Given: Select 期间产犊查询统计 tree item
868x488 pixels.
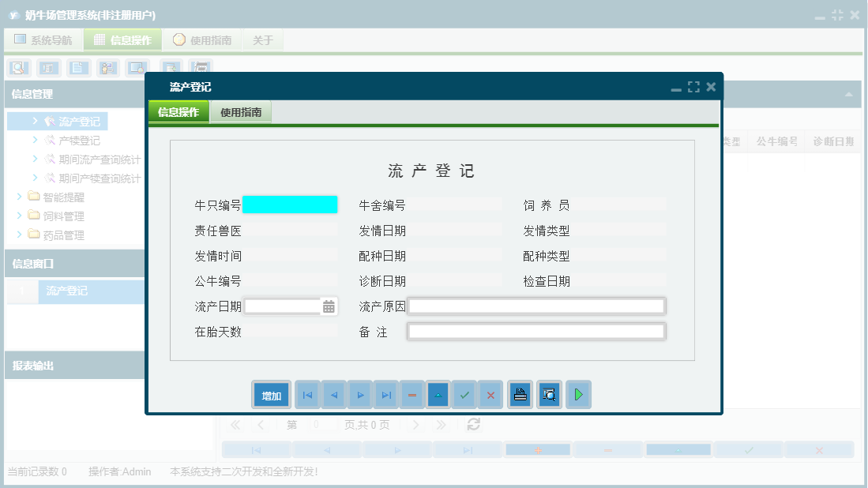Looking at the screenshot, I should pos(100,178).
